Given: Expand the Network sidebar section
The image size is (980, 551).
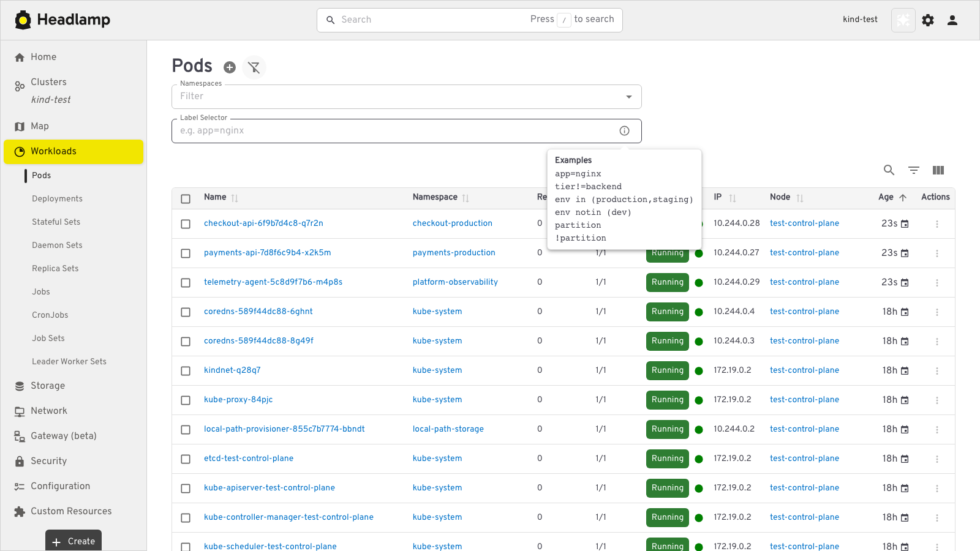Looking at the screenshot, I should 73,411.
